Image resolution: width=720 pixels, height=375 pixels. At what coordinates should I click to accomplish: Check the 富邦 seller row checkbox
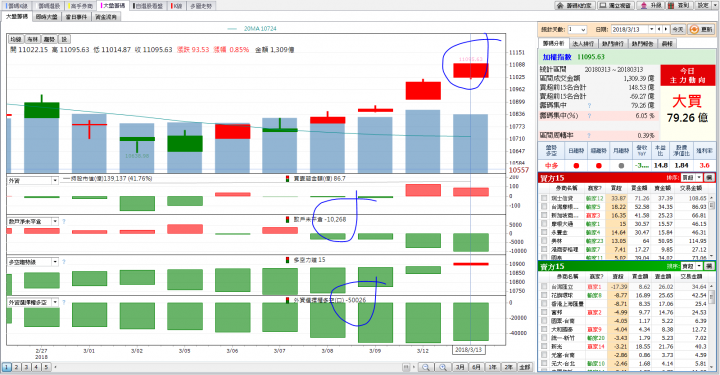click(544, 312)
